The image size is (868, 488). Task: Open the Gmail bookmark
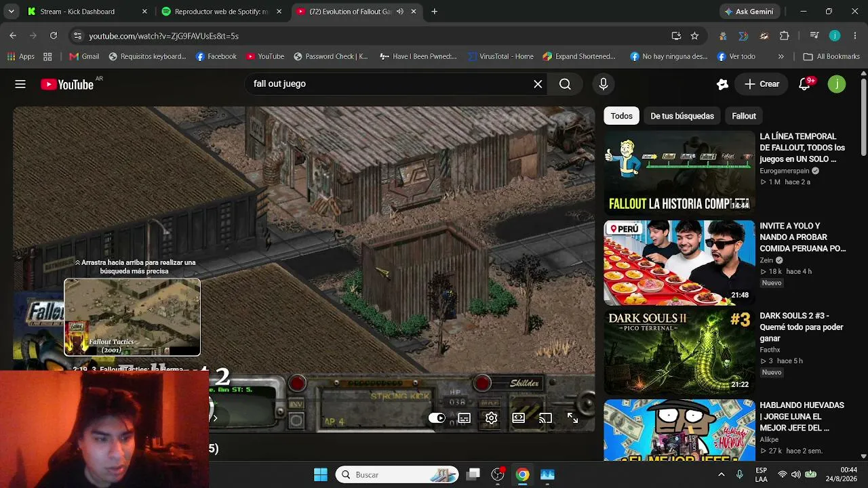point(84,56)
